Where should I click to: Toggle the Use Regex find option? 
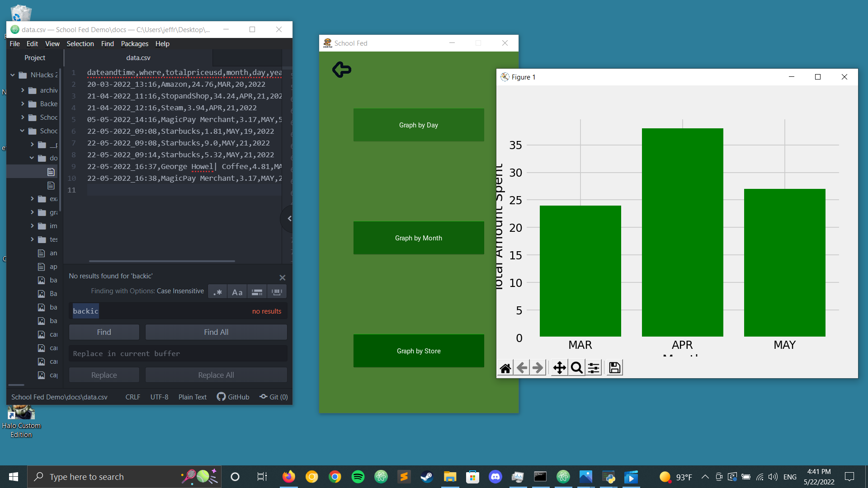[217, 292]
